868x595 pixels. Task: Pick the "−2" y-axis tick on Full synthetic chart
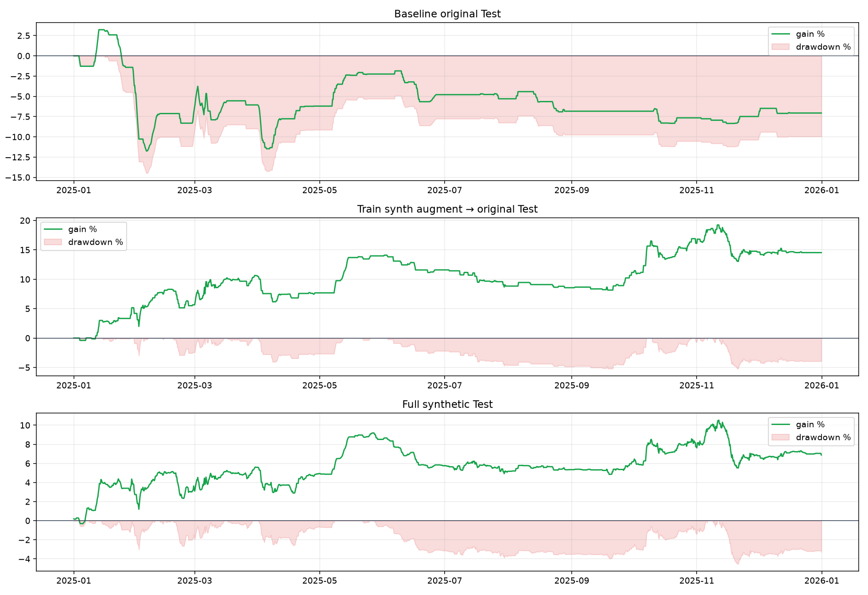(24, 540)
